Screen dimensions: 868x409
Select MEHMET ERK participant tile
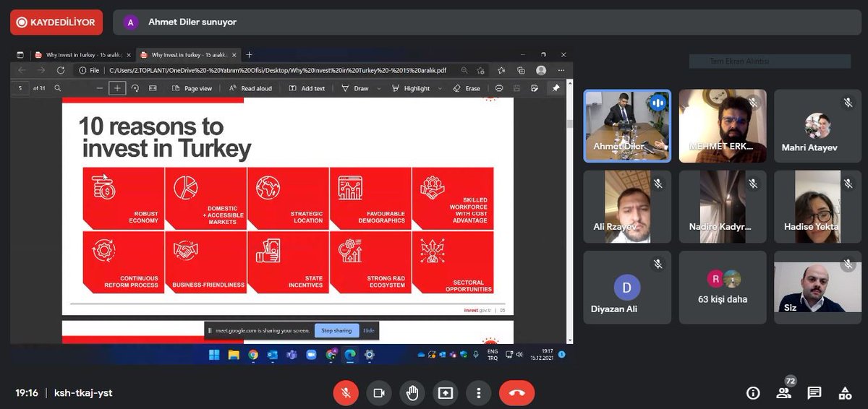pos(723,126)
